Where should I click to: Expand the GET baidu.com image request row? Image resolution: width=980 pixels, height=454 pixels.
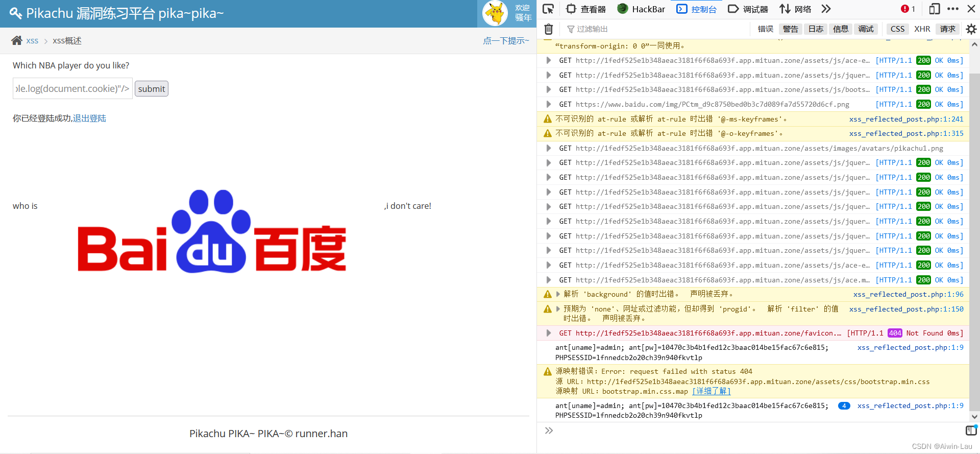(548, 104)
